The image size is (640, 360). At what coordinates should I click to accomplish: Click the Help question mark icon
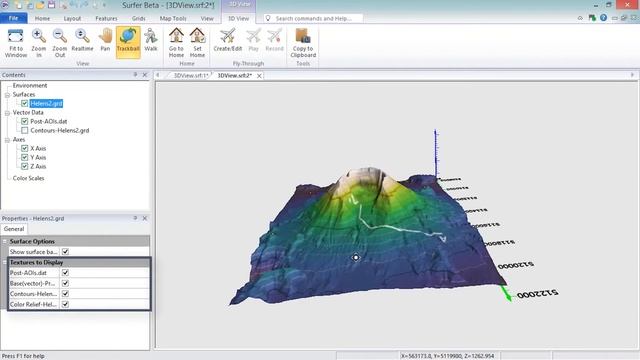point(603,18)
